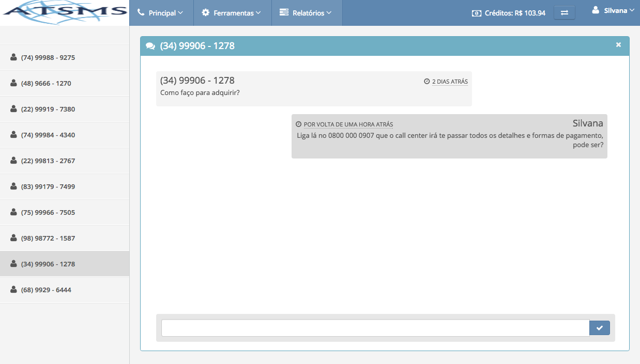
Task: Close the (34) 99906 - 1278 chat panel
Action: coord(618,45)
